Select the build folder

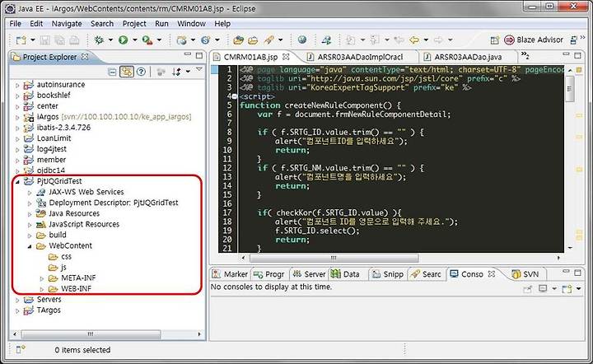point(51,235)
